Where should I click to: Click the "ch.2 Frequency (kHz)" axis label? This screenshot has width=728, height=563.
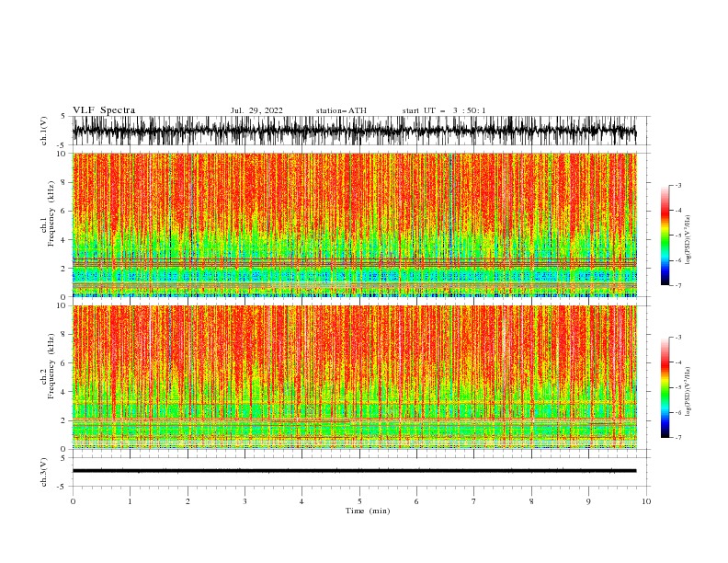48,366
